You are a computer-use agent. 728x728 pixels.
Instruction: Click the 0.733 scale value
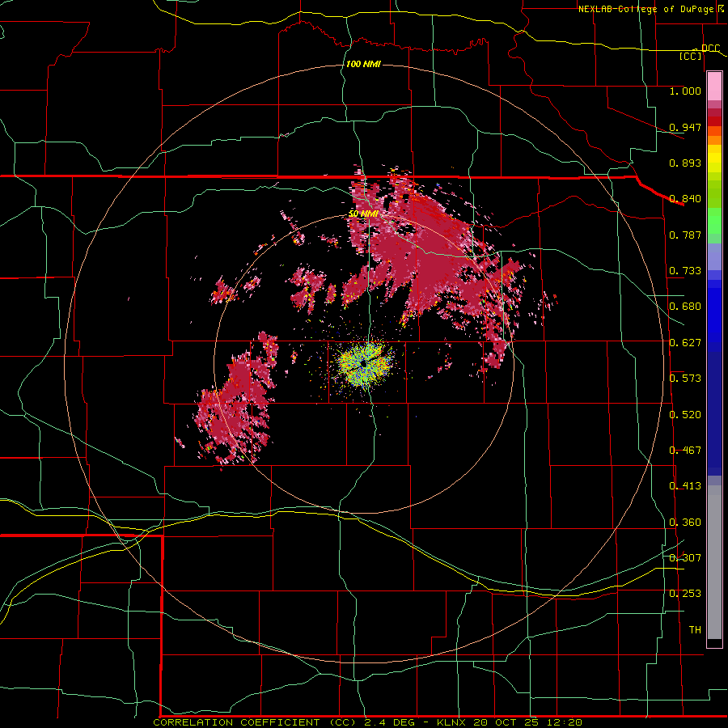(x=685, y=271)
